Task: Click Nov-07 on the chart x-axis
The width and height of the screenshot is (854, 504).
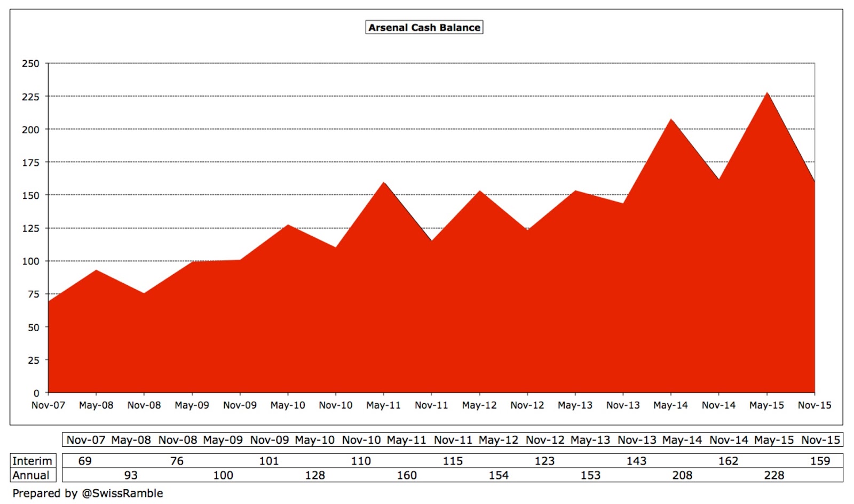Action: point(48,405)
